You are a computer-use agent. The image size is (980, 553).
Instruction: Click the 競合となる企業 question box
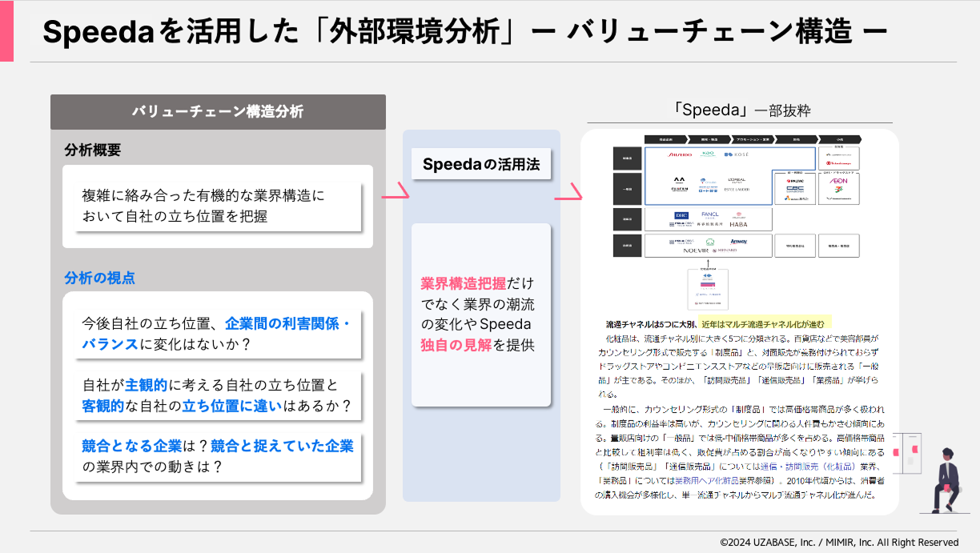(x=218, y=456)
